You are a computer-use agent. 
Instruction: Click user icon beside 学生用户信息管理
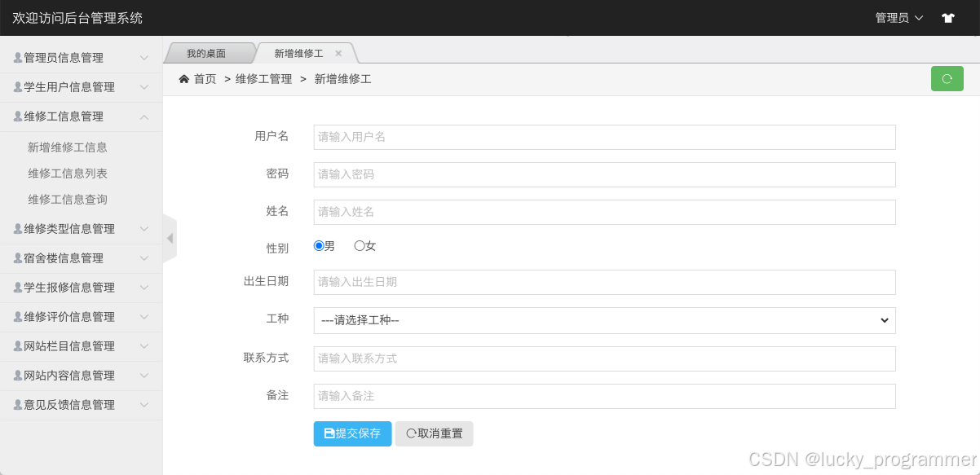click(18, 87)
